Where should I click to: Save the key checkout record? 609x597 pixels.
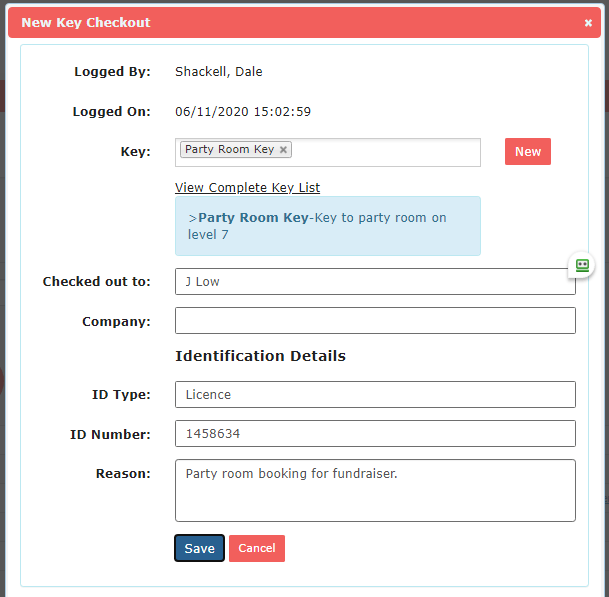pos(199,548)
